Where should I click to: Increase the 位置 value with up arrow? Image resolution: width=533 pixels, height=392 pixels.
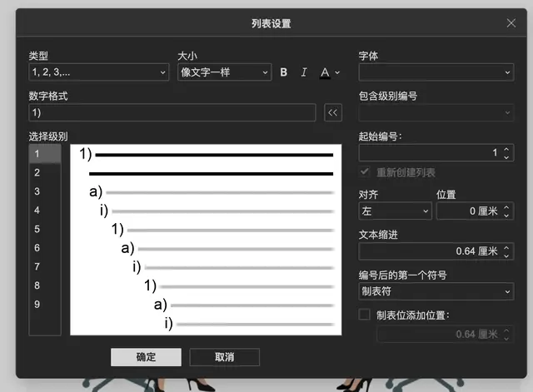point(506,207)
